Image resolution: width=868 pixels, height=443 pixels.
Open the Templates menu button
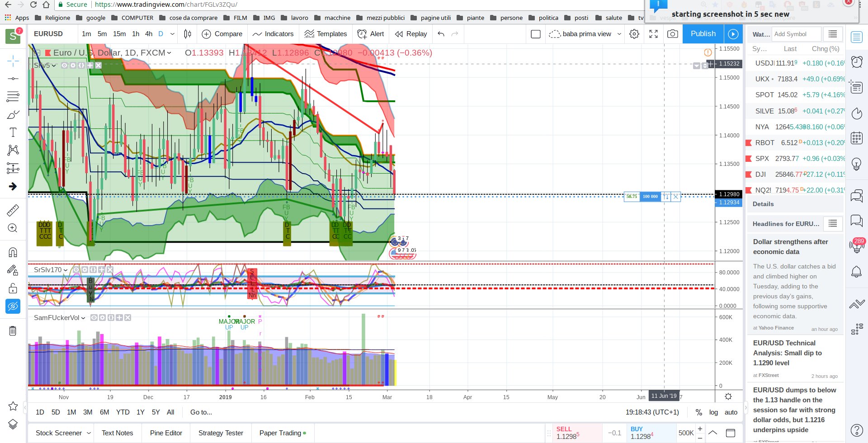(325, 34)
